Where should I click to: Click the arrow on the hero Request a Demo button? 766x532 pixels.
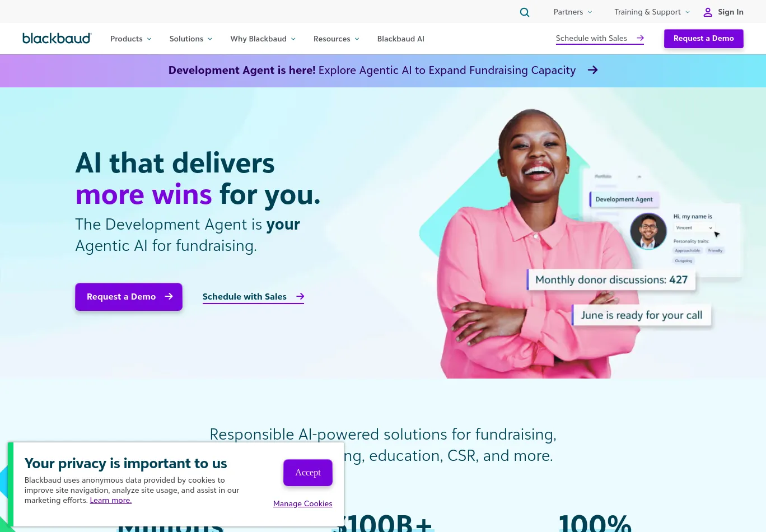coord(169,296)
